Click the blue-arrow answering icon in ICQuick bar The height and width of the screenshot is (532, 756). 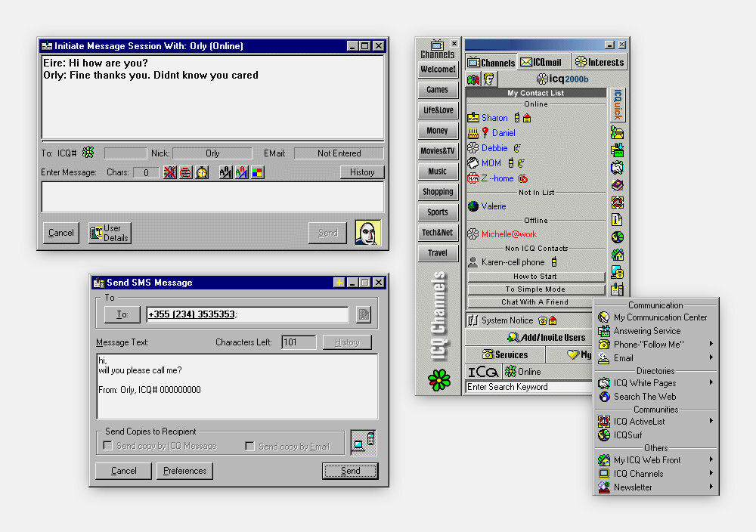point(617,150)
